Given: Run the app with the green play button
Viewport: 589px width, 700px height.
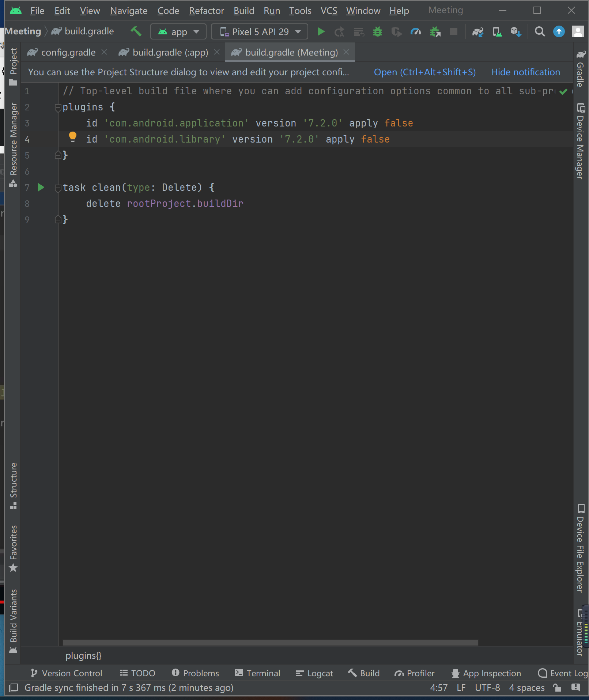Looking at the screenshot, I should coord(321,32).
